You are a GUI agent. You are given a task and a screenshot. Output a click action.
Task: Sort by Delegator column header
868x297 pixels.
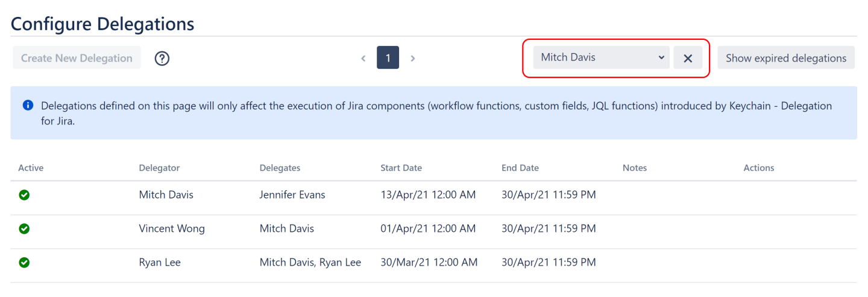point(159,168)
